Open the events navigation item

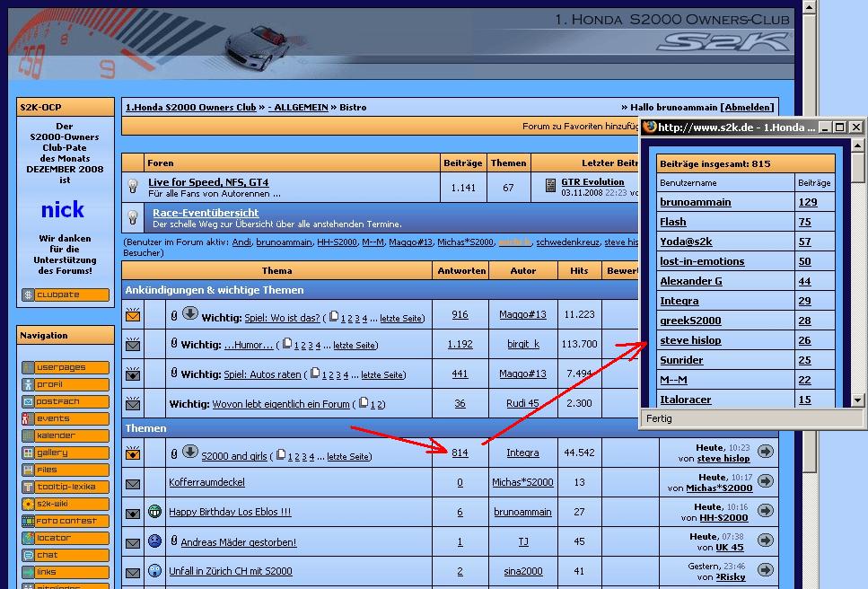(x=66, y=418)
